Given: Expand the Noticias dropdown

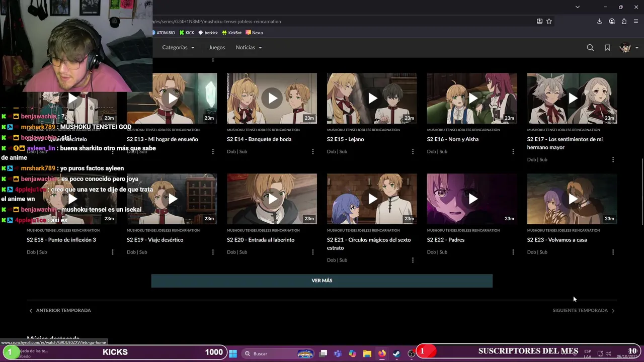Looking at the screenshot, I should 249,47.
